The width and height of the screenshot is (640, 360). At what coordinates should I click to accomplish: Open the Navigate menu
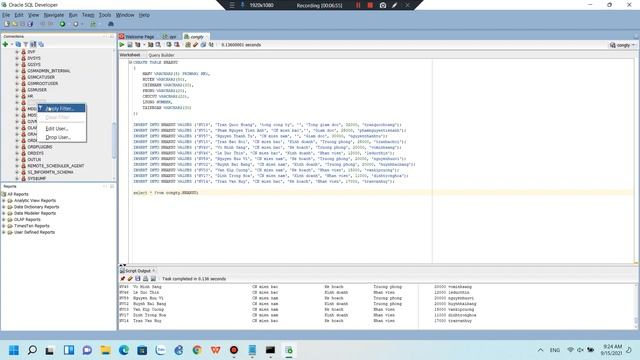pos(54,15)
